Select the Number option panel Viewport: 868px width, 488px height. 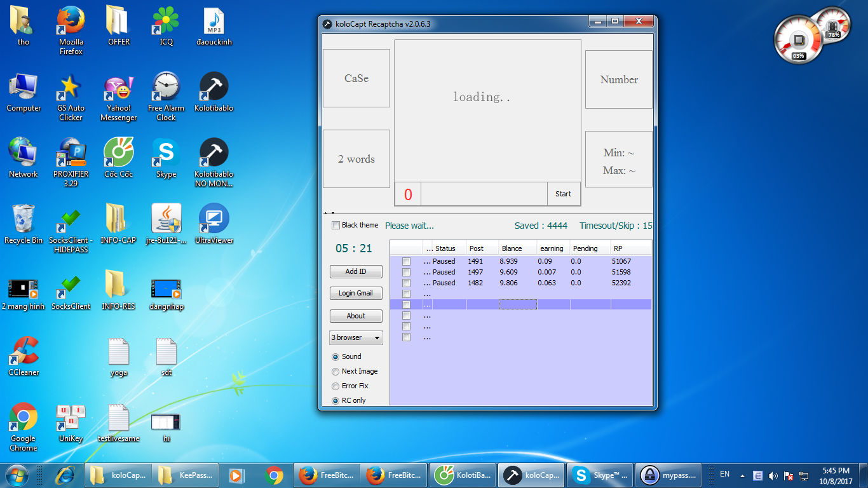pos(619,79)
